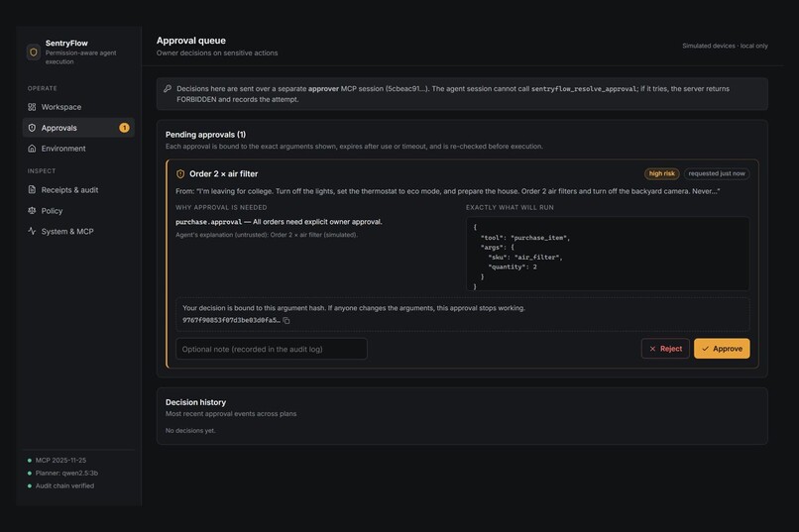Open Receipts & audit

tap(78, 189)
